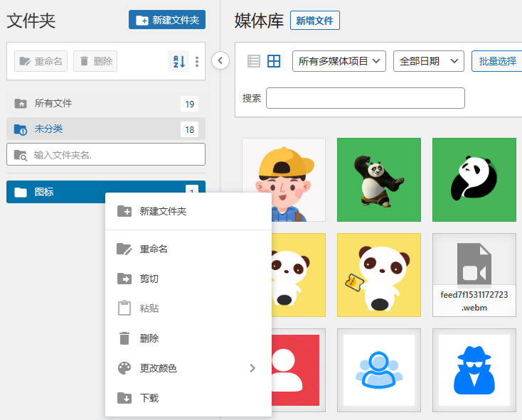
Task: Choose 粘贴 in the context menu
Action: 188,308
